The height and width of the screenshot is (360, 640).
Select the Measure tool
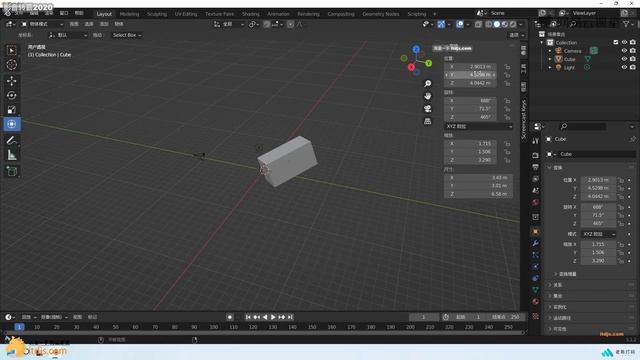pos(12,155)
